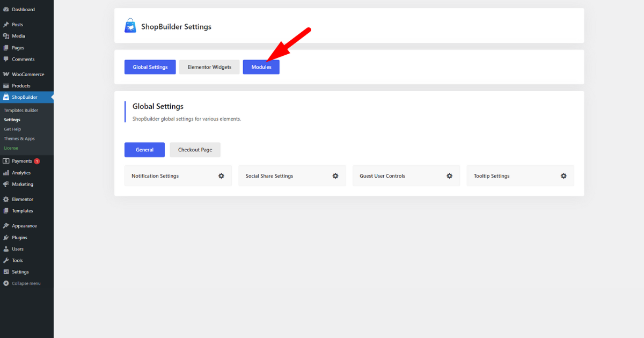The width and height of the screenshot is (644, 338).
Task: Click the Collapse menu arrow icon
Action: coord(6,283)
